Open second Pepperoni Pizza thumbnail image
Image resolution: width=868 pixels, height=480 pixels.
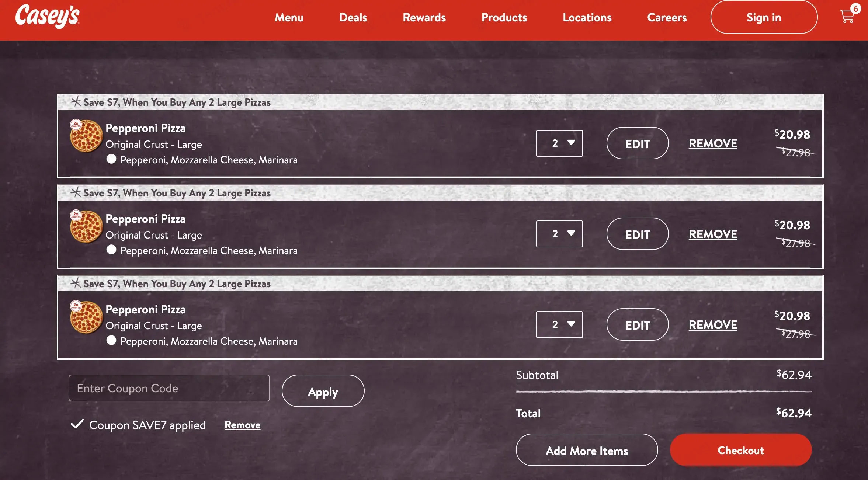point(86,226)
